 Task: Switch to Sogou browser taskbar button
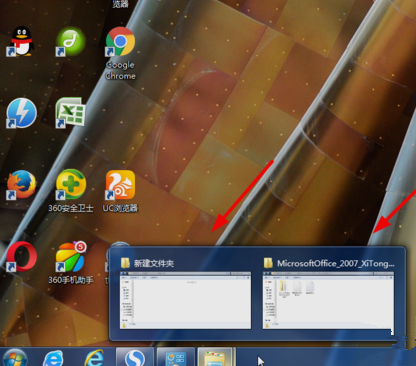(135, 357)
